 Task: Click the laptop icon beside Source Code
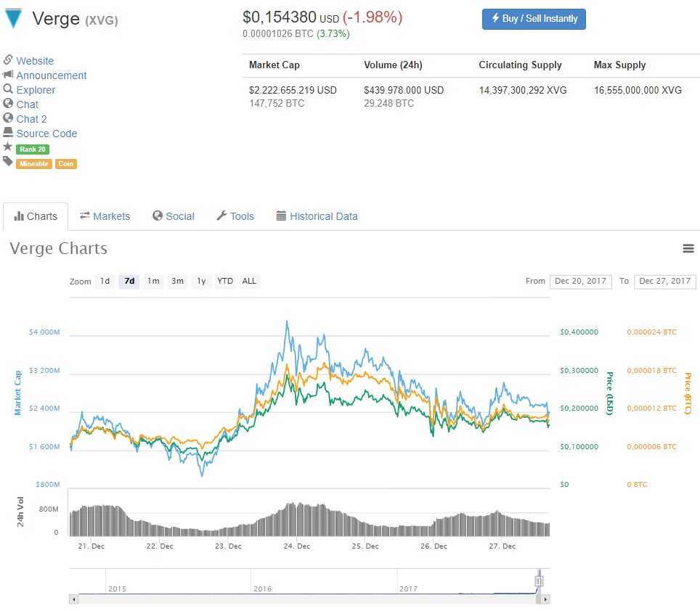(8, 132)
